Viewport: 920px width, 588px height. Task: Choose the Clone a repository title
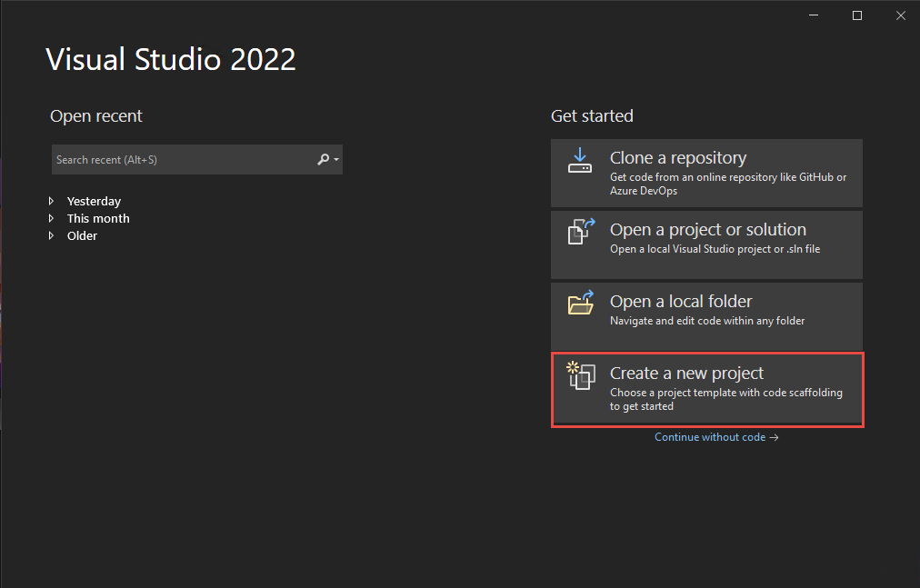click(678, 158)
